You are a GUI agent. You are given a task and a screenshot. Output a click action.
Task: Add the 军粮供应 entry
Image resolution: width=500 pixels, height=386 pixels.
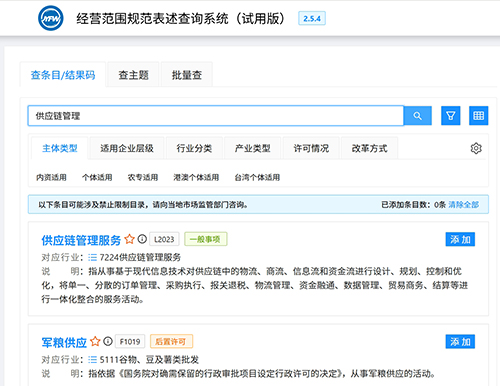click(460, 342)
